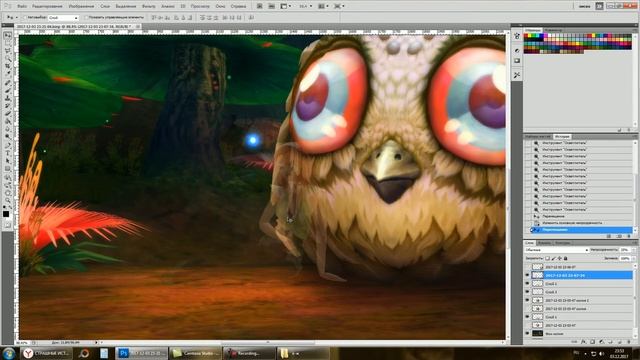This screenshot has width=640, height=360.
Task: Click the Delete state icon in History
Action: (x=629, y=236)
